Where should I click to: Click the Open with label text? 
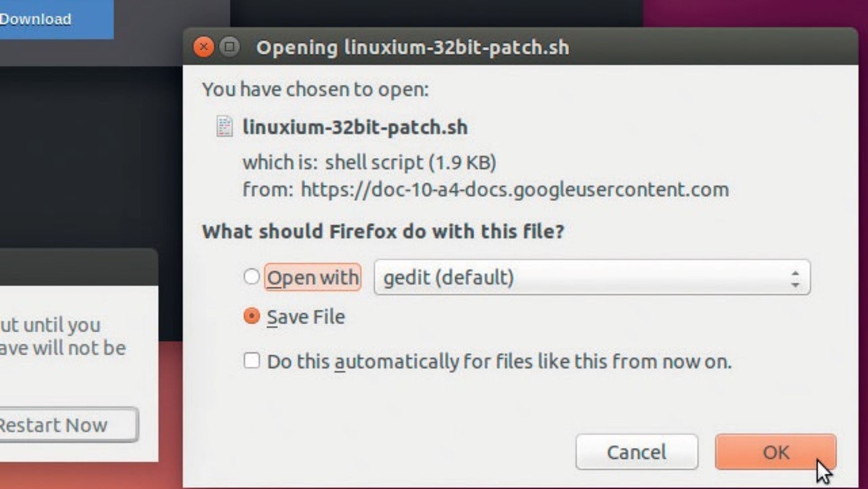click(313, 277)
